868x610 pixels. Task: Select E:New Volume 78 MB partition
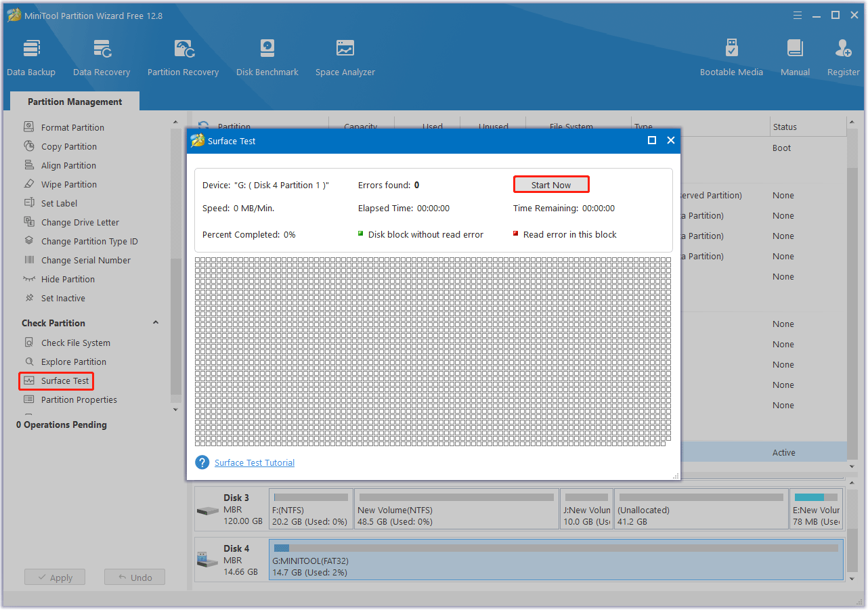tap(817, 508)
